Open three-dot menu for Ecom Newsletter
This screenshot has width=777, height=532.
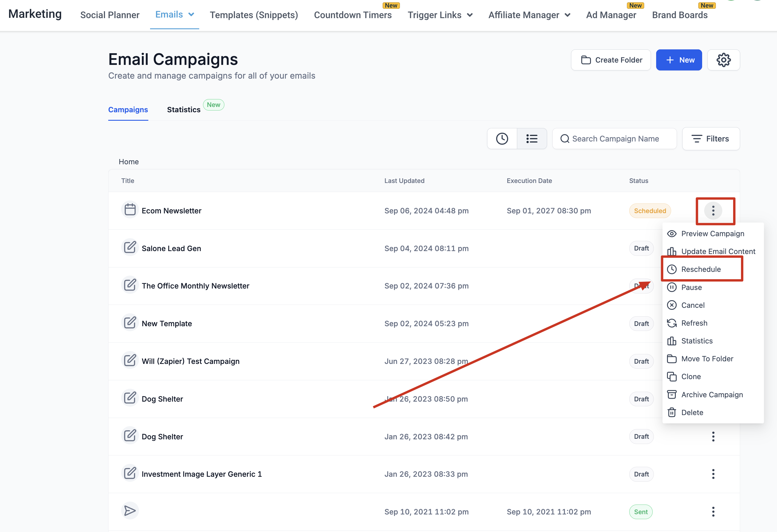point(713,210)
